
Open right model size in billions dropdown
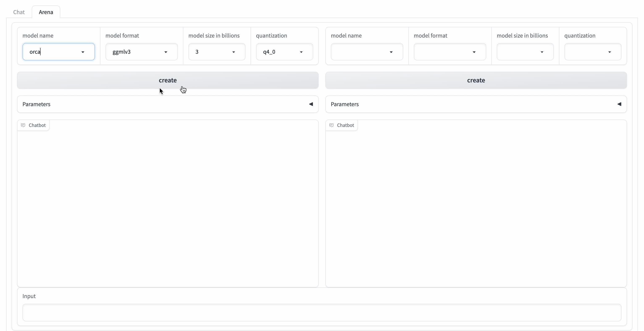click(525, 52)
